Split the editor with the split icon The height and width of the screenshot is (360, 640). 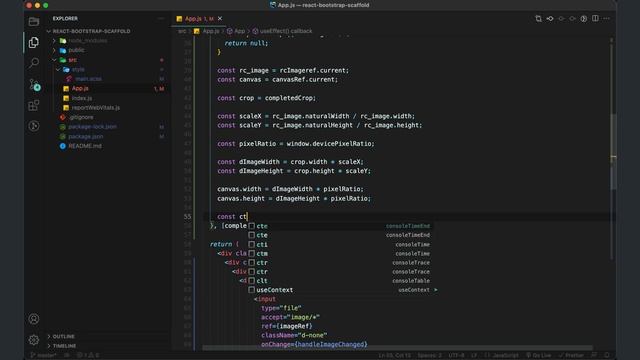(x=595, y=19)
